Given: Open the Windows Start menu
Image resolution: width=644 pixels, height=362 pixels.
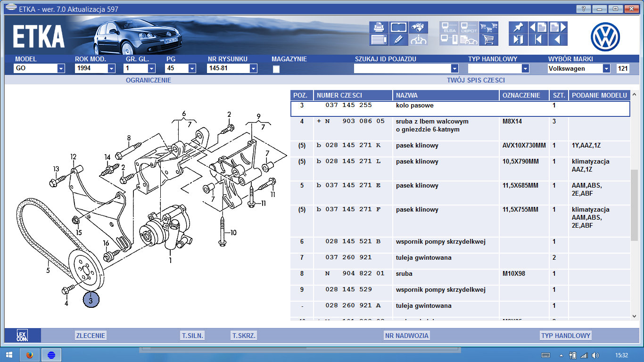Looking at the screenshot, I should click(x=9, y=355).
